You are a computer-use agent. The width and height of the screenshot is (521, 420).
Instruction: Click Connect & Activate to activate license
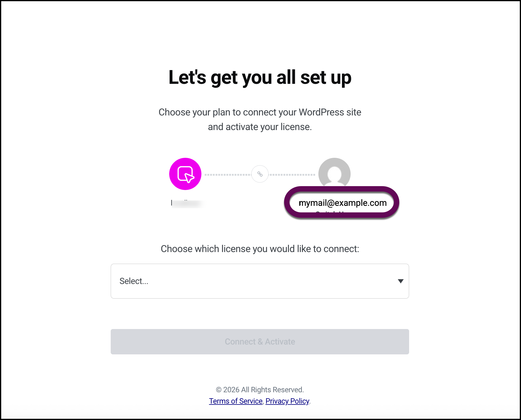point(260,342)
